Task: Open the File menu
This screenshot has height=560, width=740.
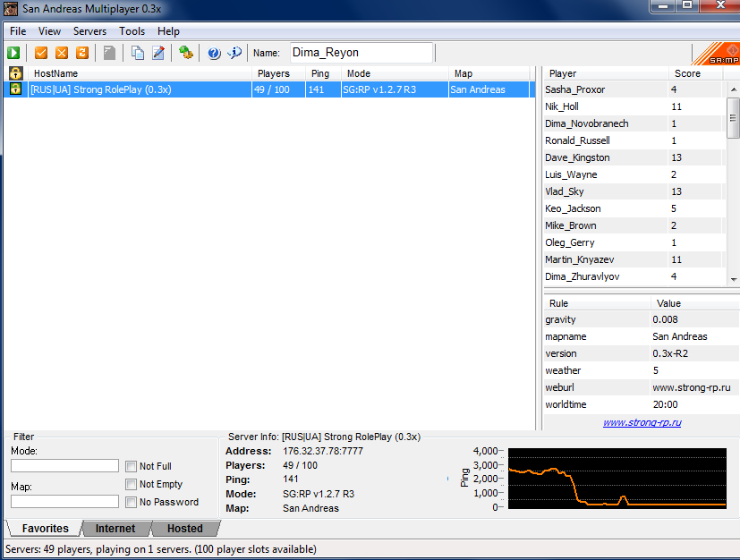Action: (x=18, y=31)
